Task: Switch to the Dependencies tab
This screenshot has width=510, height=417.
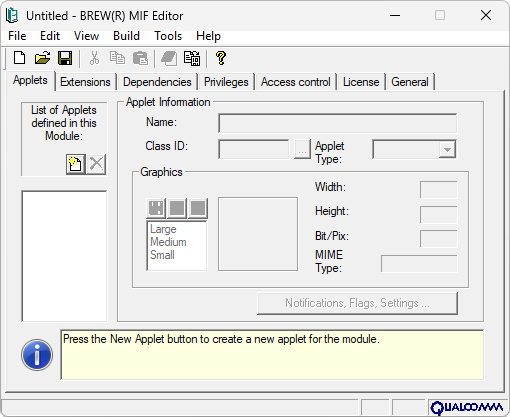Action: pyautogui.click(x=157, y=82)
